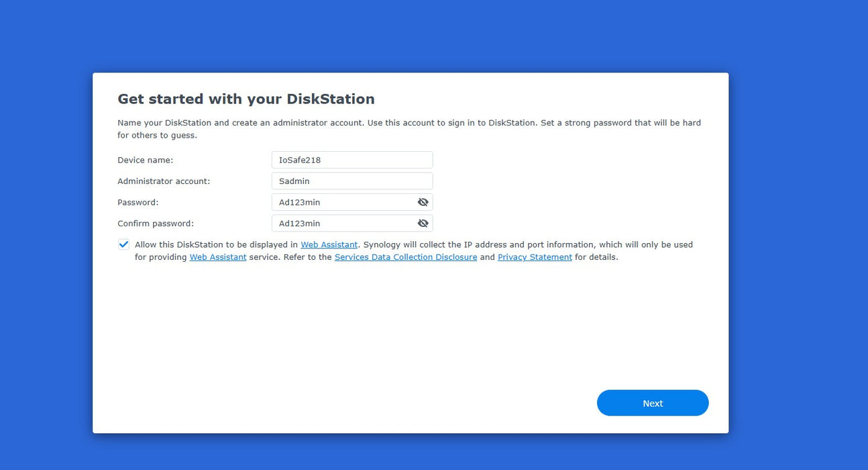The height and width of the screenshot is (470, 868).
Task: Open Web Assistant link before the word service
Action: tap(217, 257)
